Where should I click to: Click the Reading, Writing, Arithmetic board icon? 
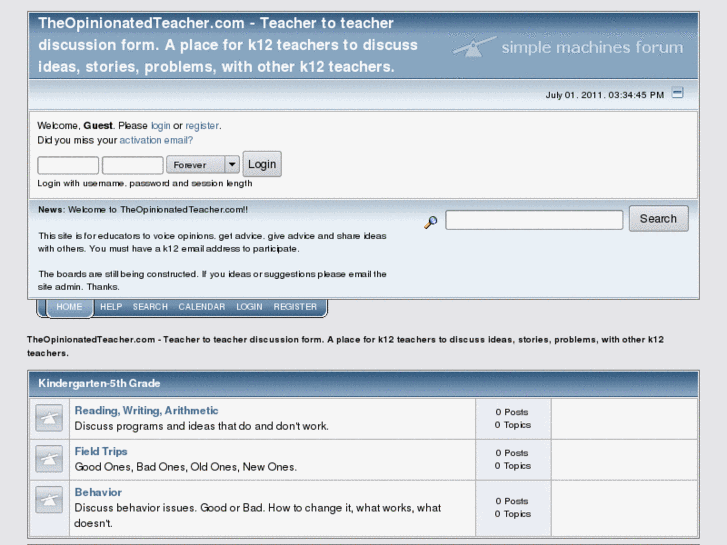click(x=49, y=418)
